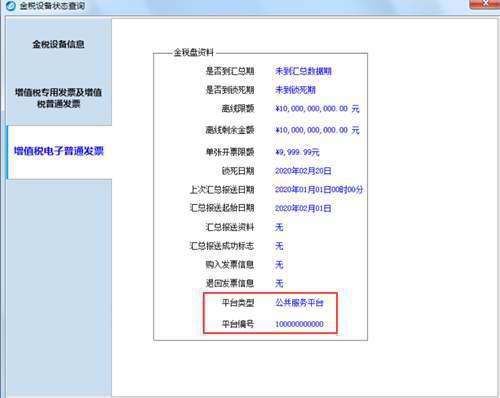
Task: Open the 金税设备信息 tab
Action: coord(59,44)
